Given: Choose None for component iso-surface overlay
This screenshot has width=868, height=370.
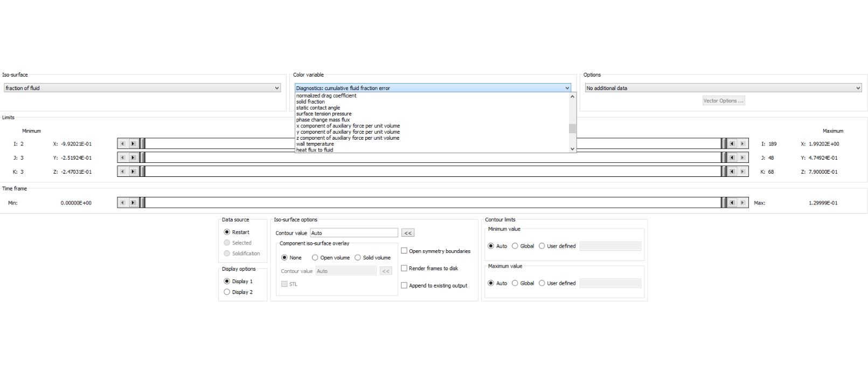Looking at the screenshot, I should [x=284, y=257].
